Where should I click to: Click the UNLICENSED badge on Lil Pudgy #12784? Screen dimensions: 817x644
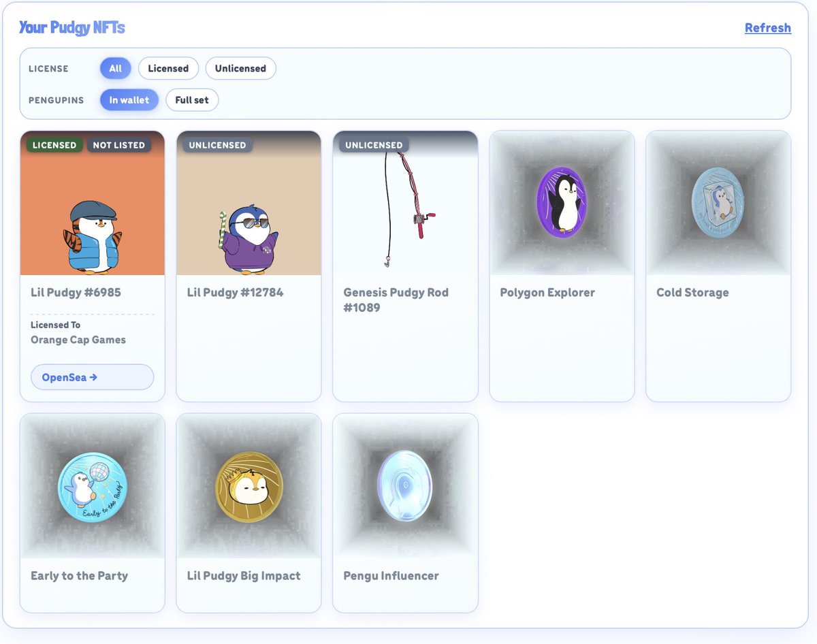click(x=217, y=145)
